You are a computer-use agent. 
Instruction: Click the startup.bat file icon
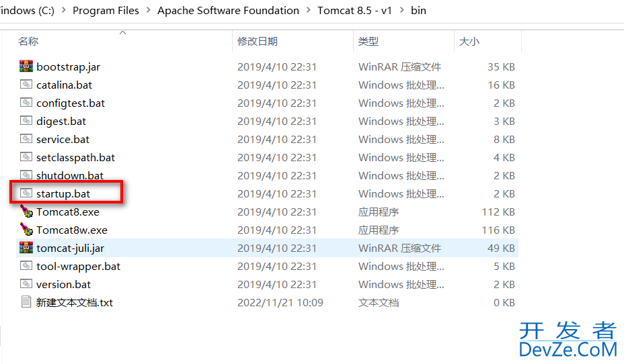[26, 193]
